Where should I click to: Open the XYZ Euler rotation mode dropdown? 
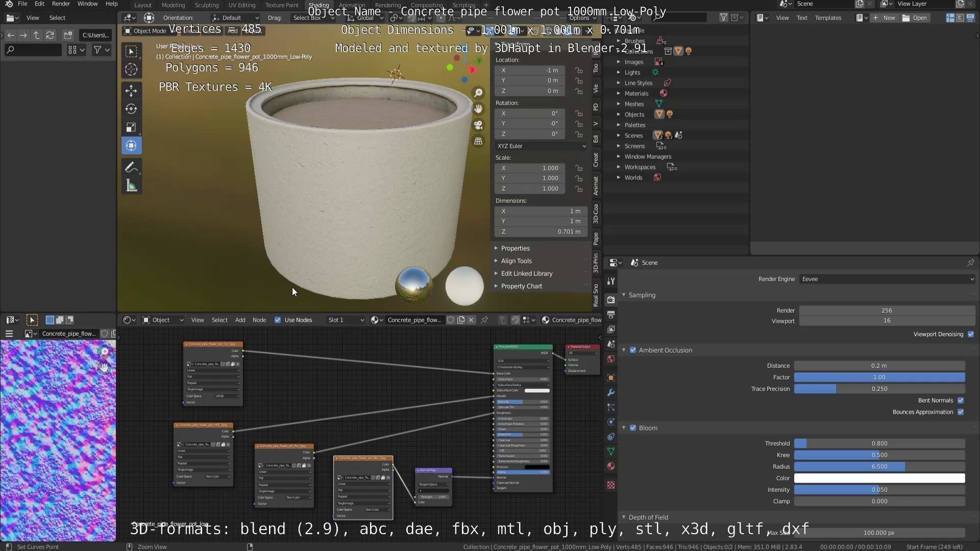click(541, 146)
